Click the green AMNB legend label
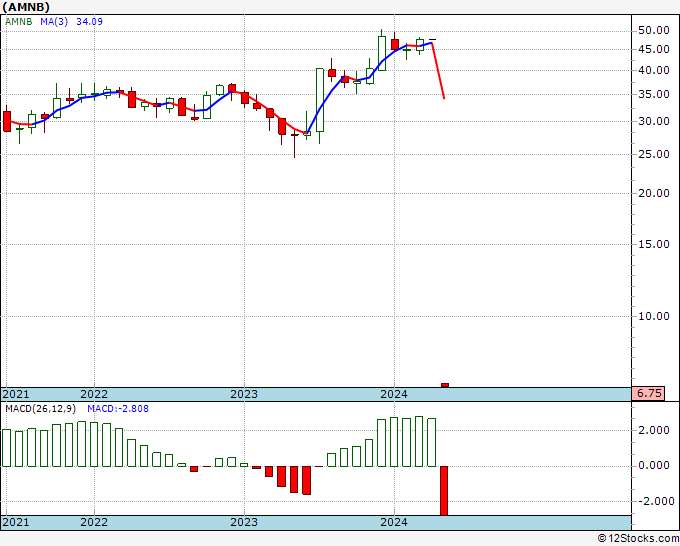 click(19, 21)
